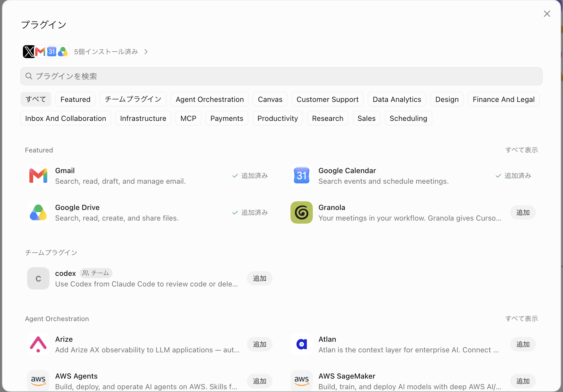Open the 5個インストール済み installed list

(106, 52)
